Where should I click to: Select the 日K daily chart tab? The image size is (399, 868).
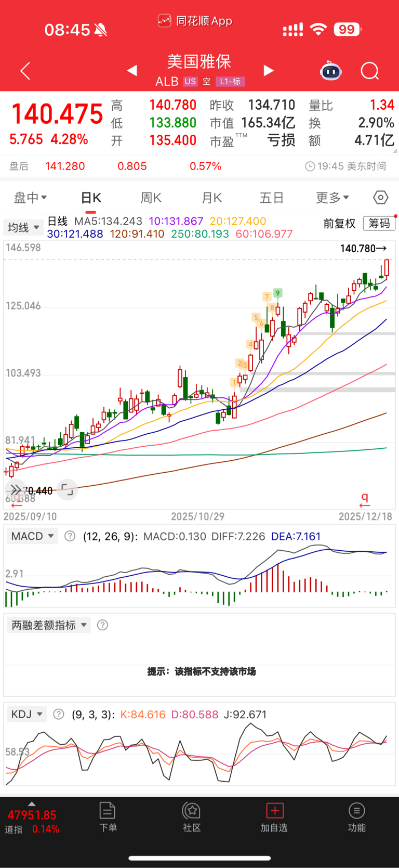click(x=91, y=198)
